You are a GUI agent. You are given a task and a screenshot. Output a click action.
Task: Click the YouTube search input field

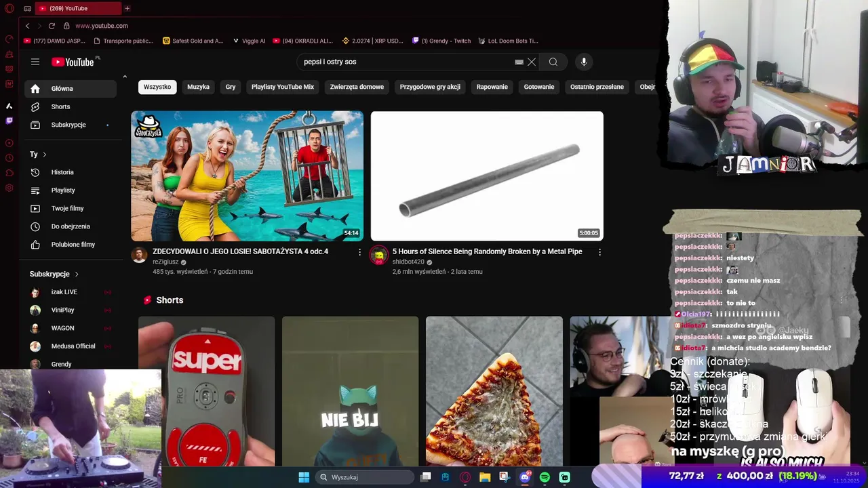(406, 62)
